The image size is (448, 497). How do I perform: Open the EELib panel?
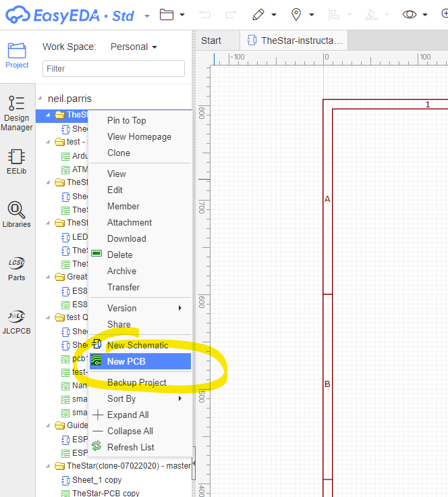tap(16, 161)
